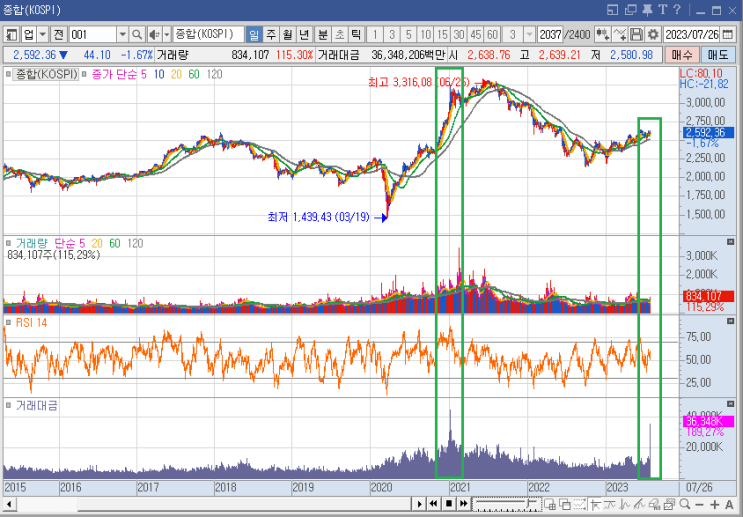Screen dimensions: 743x517
Task: Click the wave pattern tool icon
Action: 625,504
